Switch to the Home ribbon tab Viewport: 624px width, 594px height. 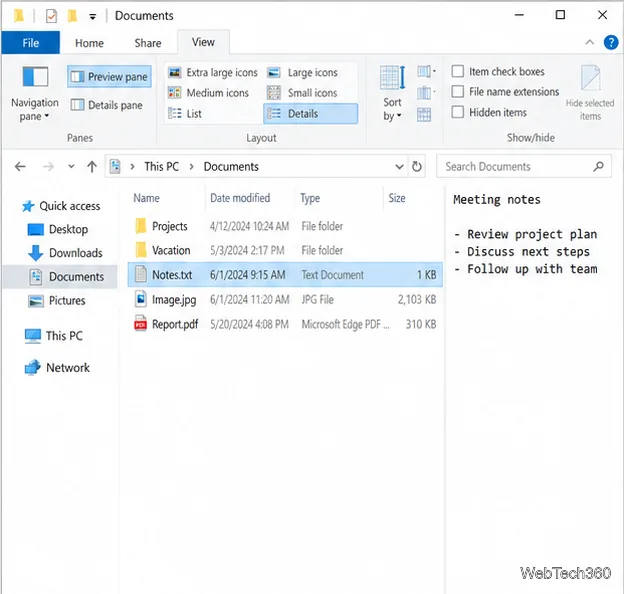coord(89,43)
